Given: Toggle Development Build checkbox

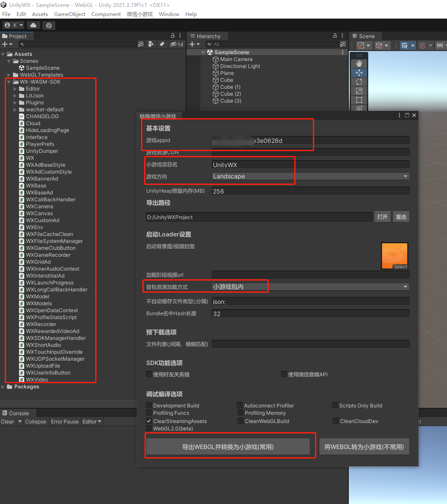Looking at the screenshot, I should [149, 405].
